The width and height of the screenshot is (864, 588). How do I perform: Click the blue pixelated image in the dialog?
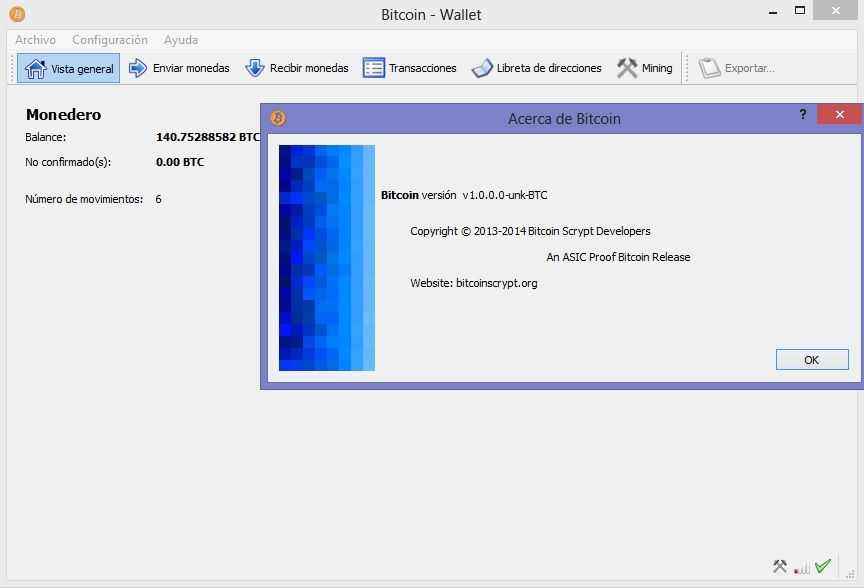327,258
